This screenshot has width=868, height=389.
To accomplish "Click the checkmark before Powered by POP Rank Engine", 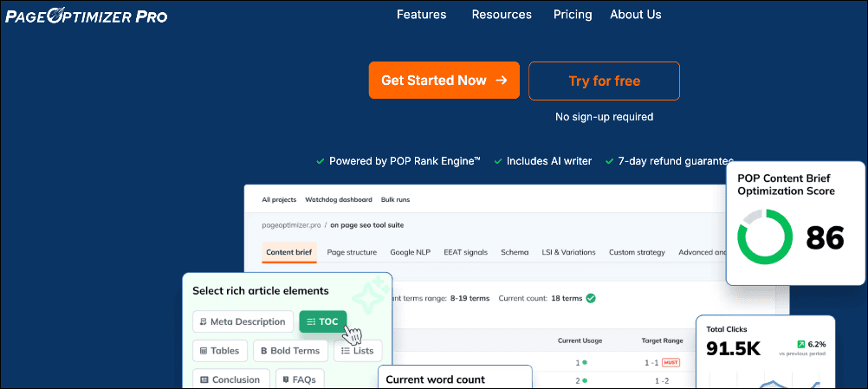I will [320, 161].
